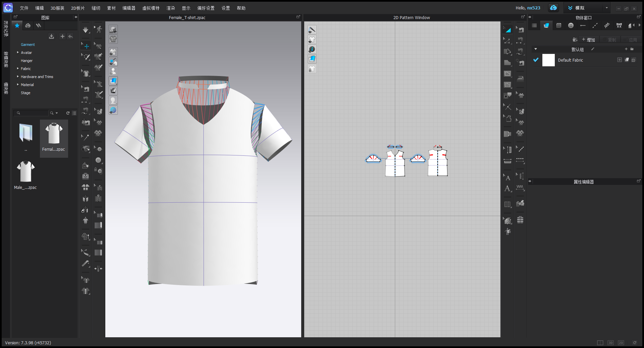Open the 3D服装 menu

(x=57, y=8)
